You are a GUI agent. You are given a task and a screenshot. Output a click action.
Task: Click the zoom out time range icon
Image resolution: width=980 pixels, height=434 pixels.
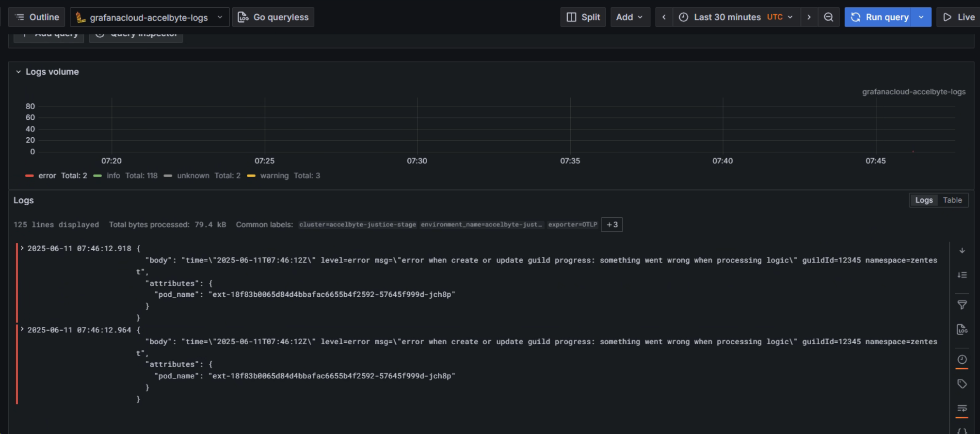(829, 17)
